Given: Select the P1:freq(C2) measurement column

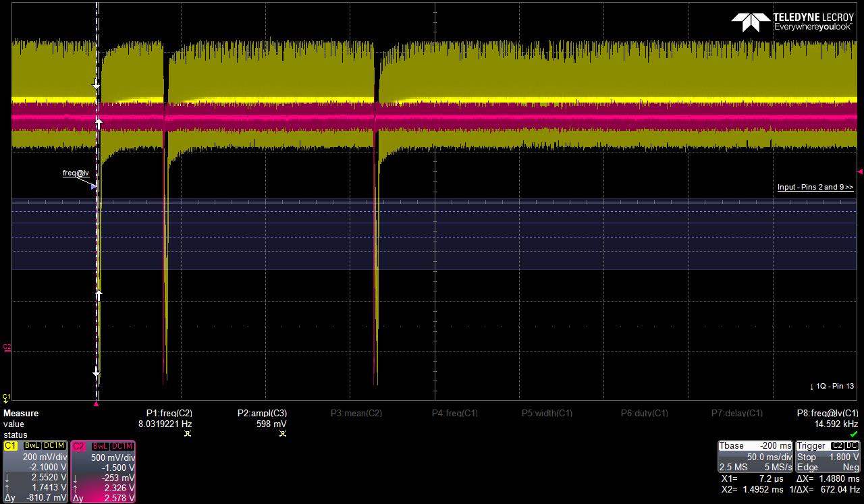Looking at the screenshot, I should (x=169, y=413).
